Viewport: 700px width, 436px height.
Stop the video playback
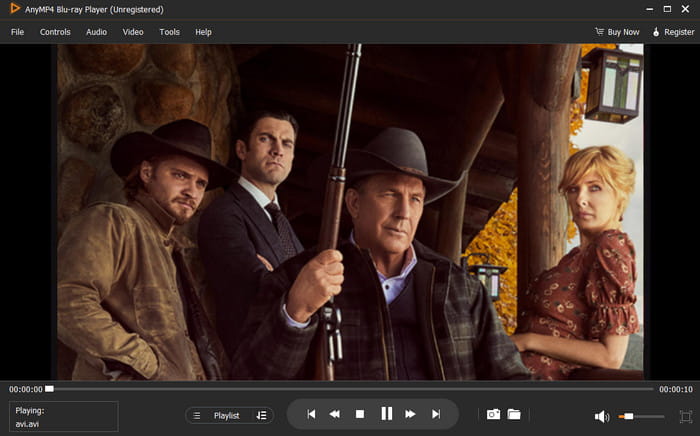(360, 414)
